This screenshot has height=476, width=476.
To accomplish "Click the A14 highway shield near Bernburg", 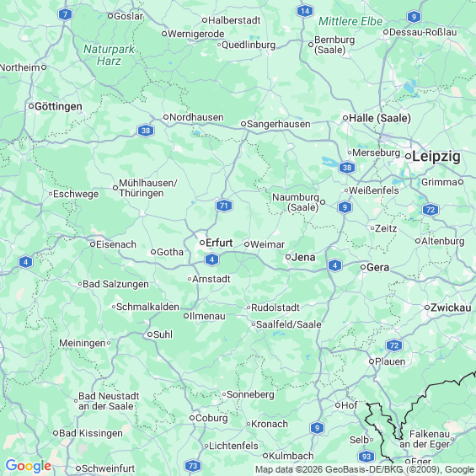I will click(x=304, y=12).
